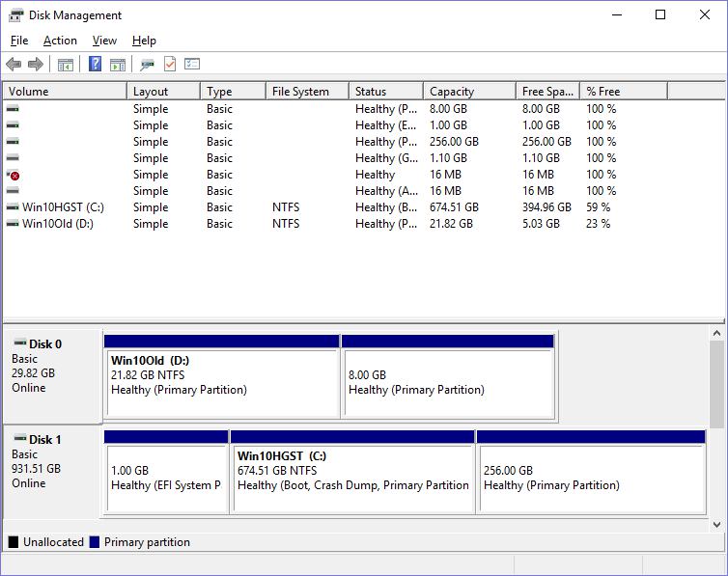Toggle the Show/Hide Console Tree icon
Screen dimensions: 728x576
point(66,65)
